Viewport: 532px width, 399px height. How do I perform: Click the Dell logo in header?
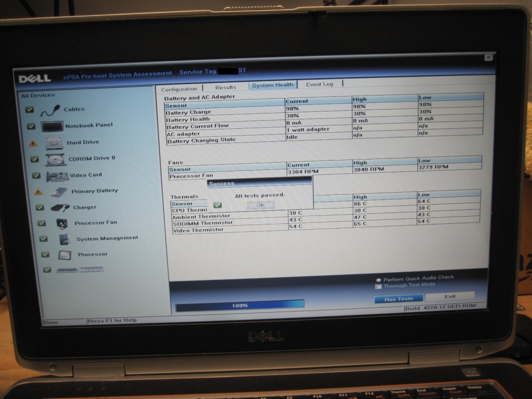[35, 79]
